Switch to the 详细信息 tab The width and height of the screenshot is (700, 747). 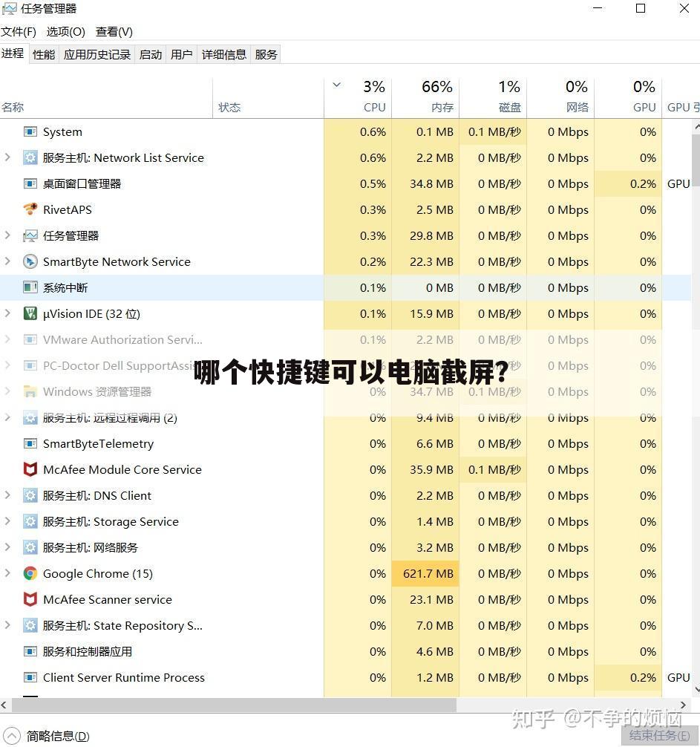(224, 54)
